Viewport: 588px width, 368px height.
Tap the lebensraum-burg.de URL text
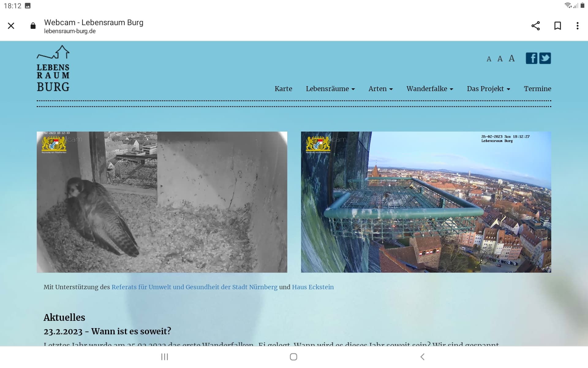pyautogui.click(x=70, y=31)
